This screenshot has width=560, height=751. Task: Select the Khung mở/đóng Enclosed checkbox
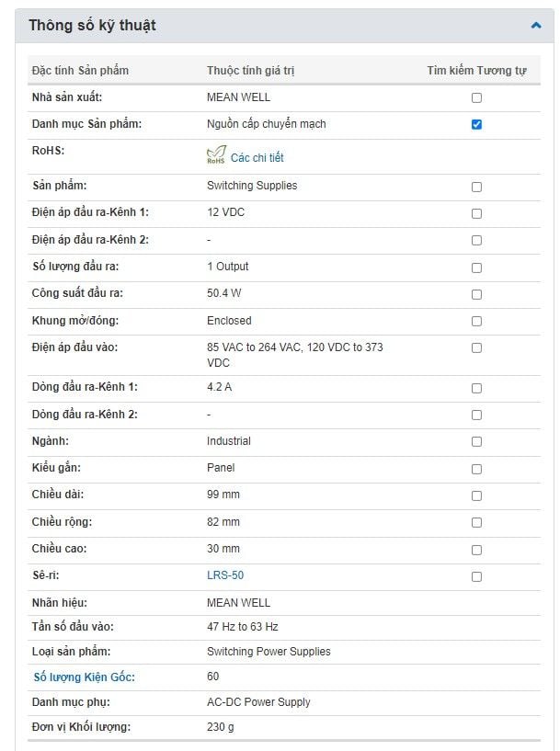tap(476, 321)
